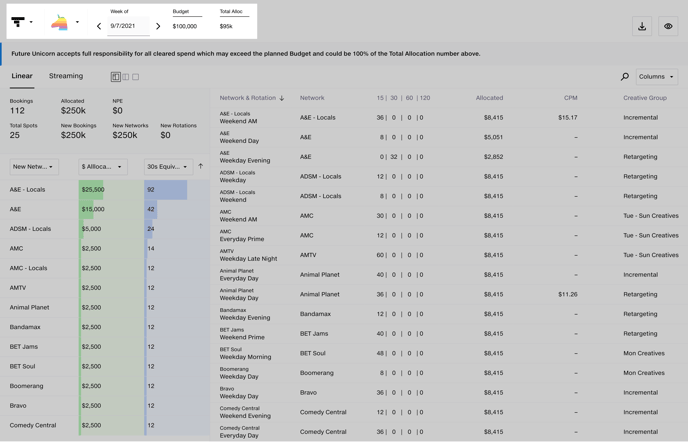Viewport: 688px width, 442px height.
Task: Open the search magnifier icon
Action: click(x=624, y=77)
